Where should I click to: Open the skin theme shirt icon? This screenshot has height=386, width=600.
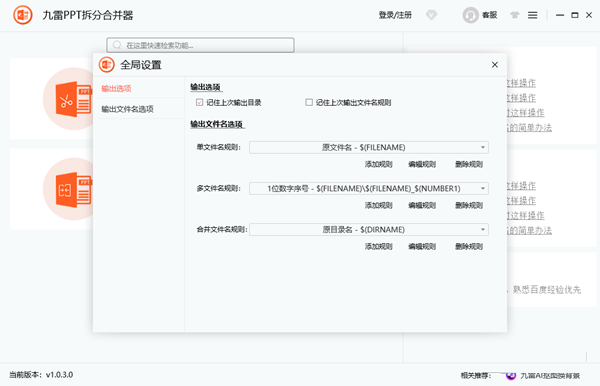click(515, 15)
